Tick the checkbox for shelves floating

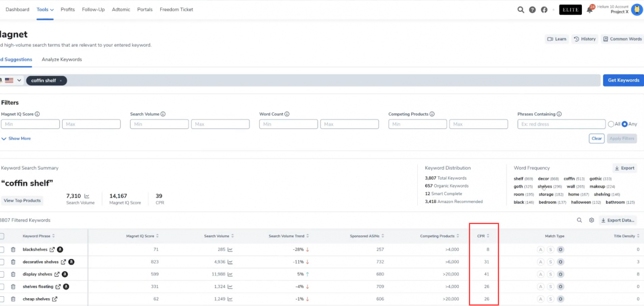[1, 286]
